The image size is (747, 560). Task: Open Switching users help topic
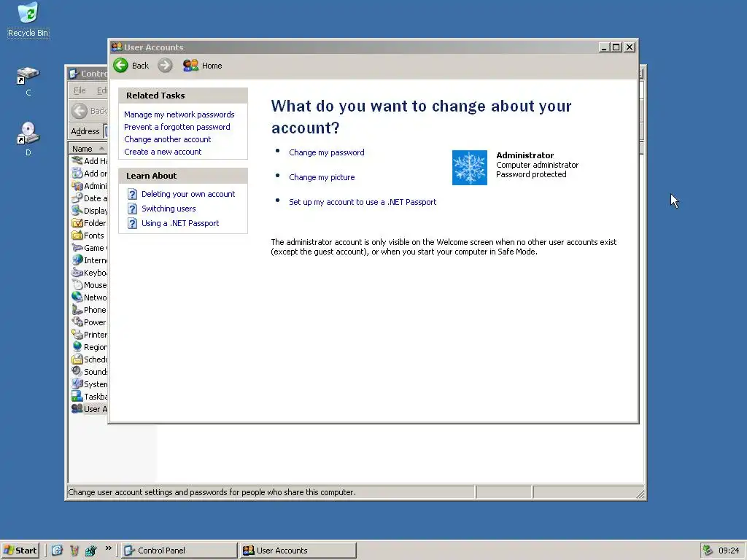pos(169,209)
